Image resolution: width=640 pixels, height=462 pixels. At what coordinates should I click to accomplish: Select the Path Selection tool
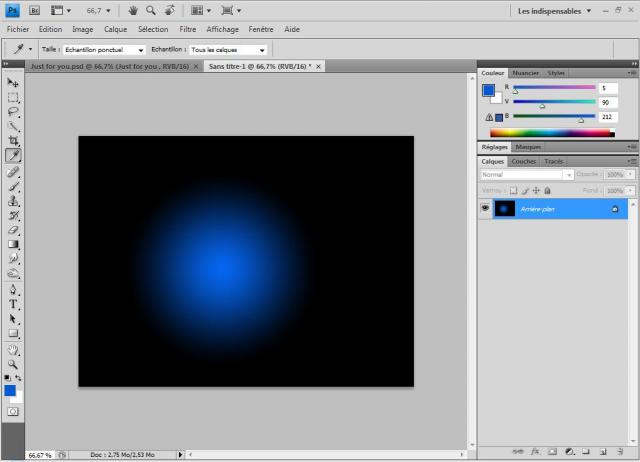click(x=13, y=319)
